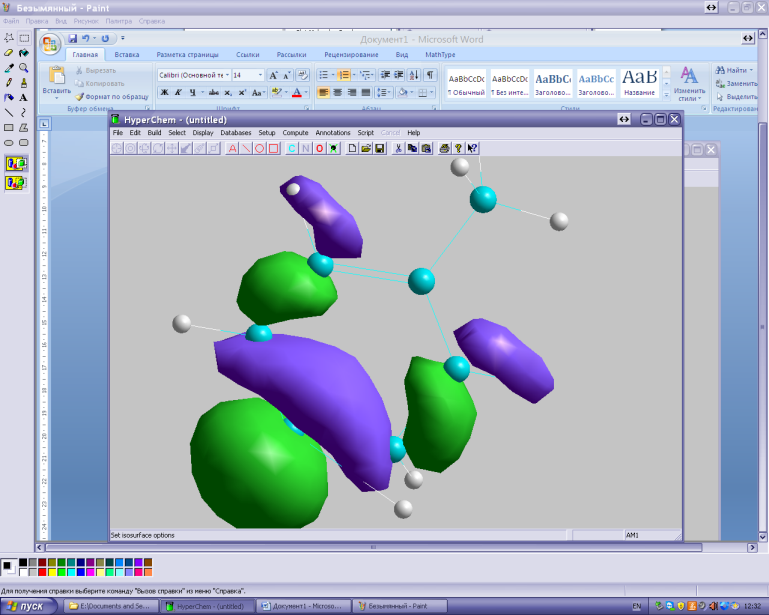
Task: Click the Cut scissors icon in HyperChem
Action: pos(397,148)
